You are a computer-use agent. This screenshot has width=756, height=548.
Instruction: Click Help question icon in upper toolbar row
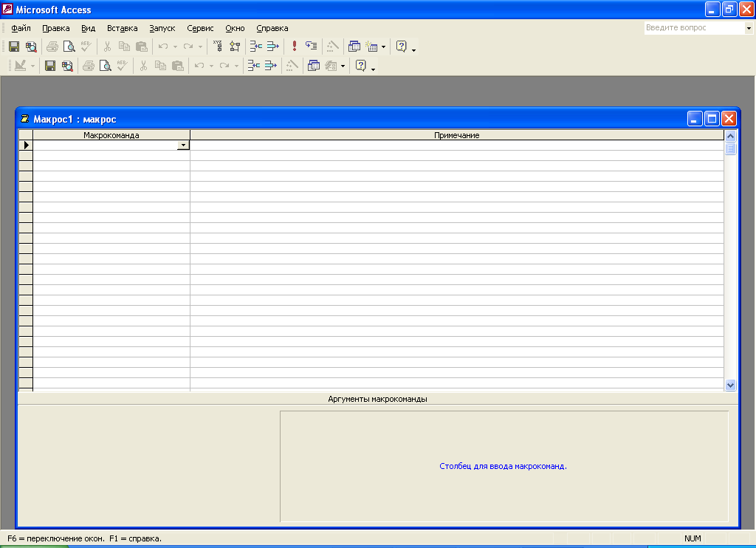click(x=401, y=47)
